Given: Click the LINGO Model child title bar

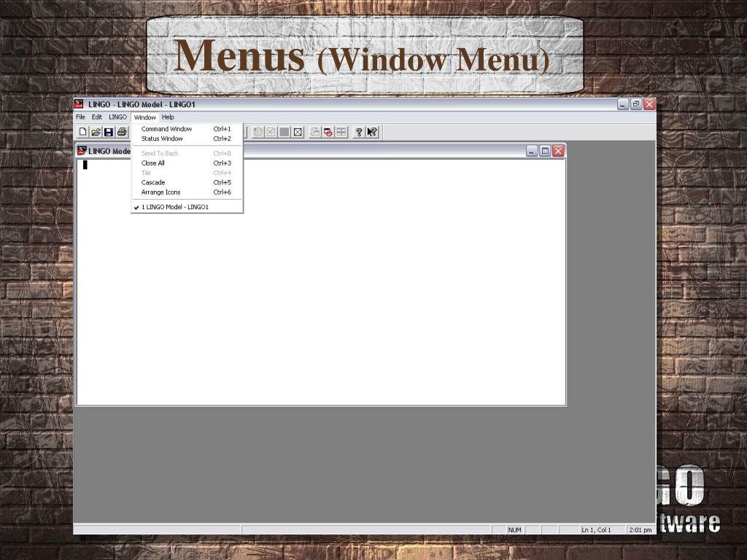Looking at the screenshot, I should click(321, 151).
